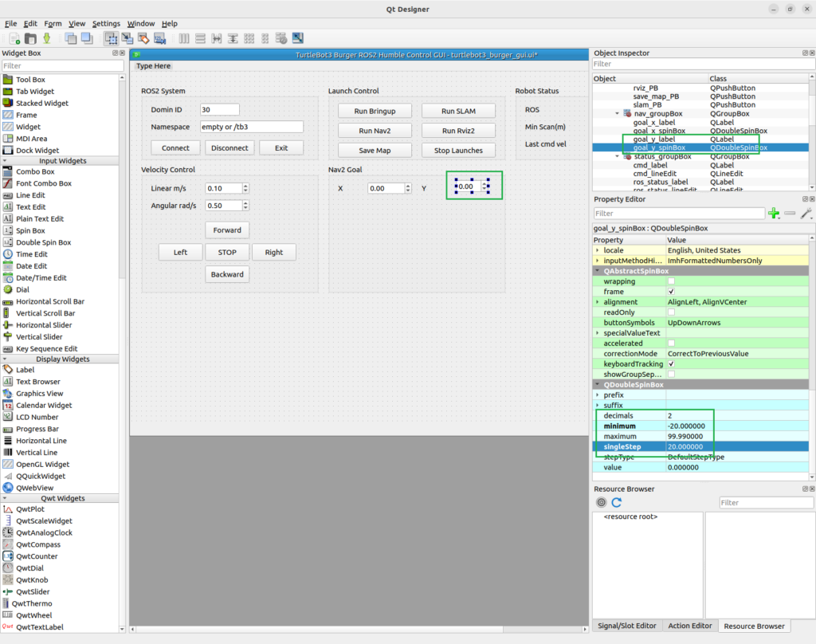The height and width of the screenshot is (644, 816).
Task: Click the Run SLAM button
Action: click(x=458, y=111)
